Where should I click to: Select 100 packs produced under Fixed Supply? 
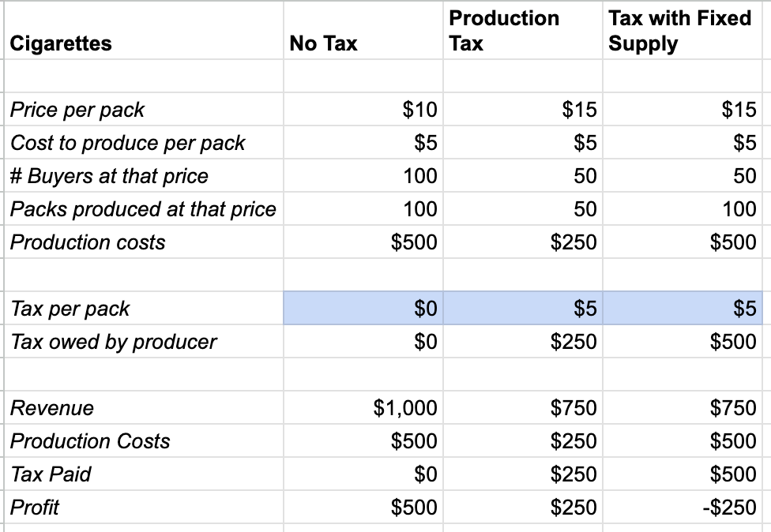coord(683,208)
